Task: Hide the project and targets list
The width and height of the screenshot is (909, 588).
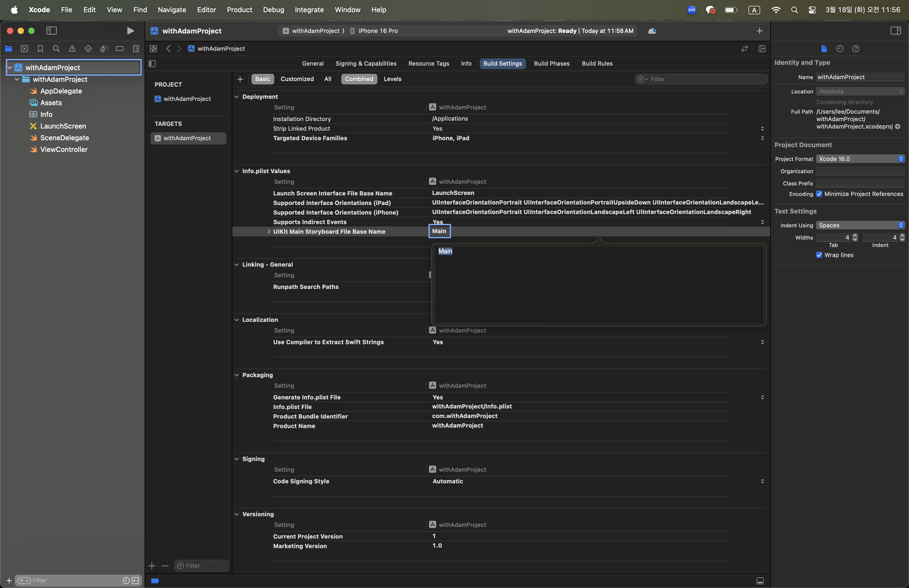Action: click(x=152, y=63)
